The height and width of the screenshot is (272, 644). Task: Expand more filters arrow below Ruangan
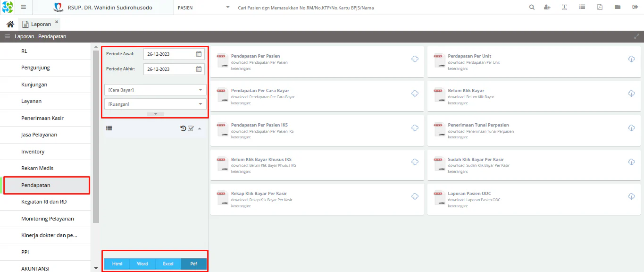click(x=155, y=114)
